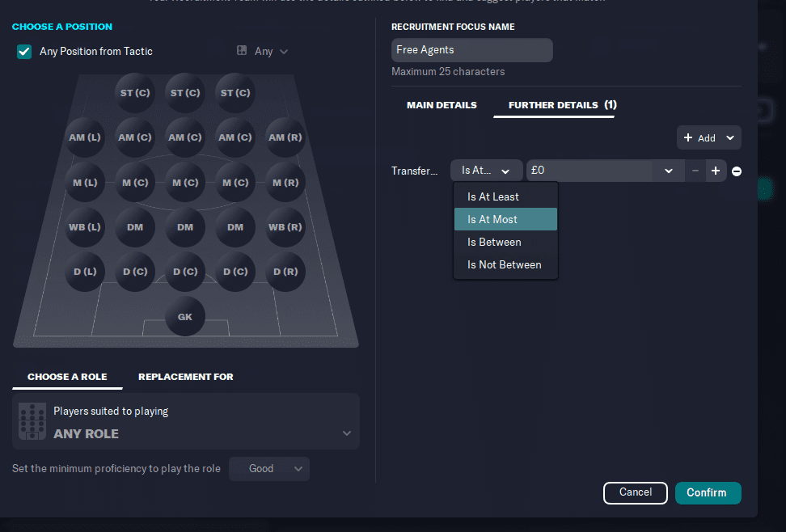Open the Choose a Role tab
Viewport: 786px width, 532px height.
67,377
